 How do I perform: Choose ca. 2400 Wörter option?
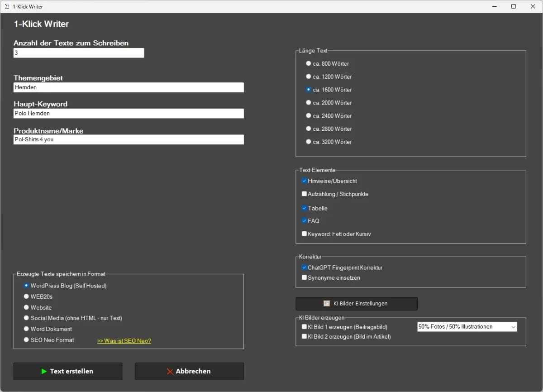[309, 115]
